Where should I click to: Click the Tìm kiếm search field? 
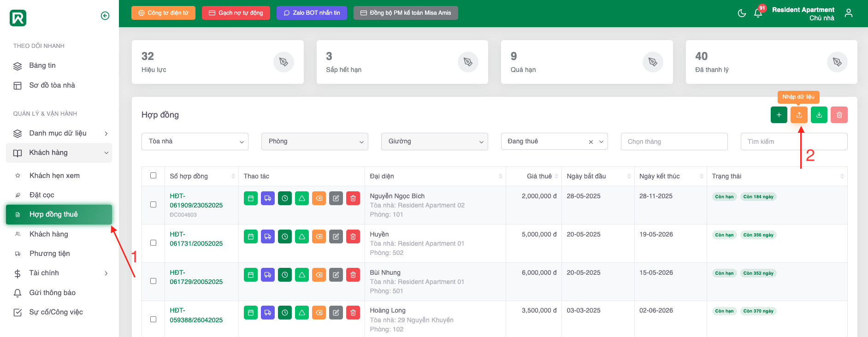(x=794, y=142)
